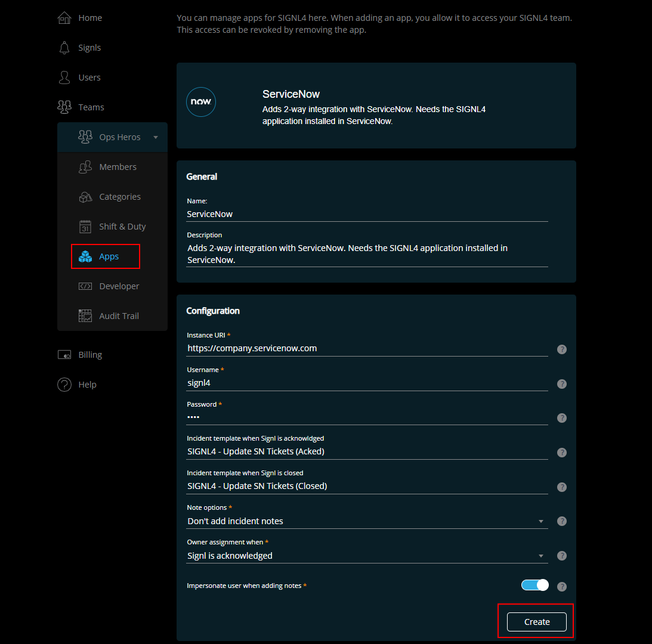This screenshot has width=652, height=644.
Task: Expand the Ops Heros team dropdown arrow
Action: point(156,137)
